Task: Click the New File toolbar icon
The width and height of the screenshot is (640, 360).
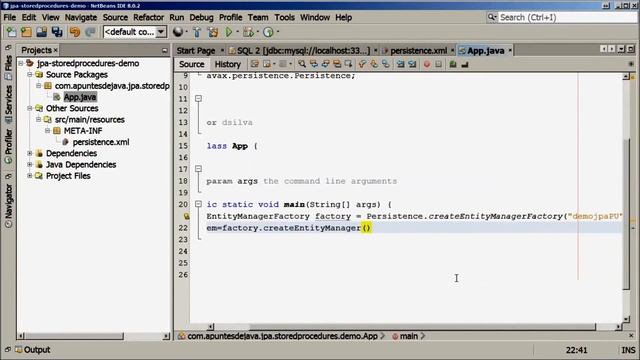Action: click(x=11, y=32)
